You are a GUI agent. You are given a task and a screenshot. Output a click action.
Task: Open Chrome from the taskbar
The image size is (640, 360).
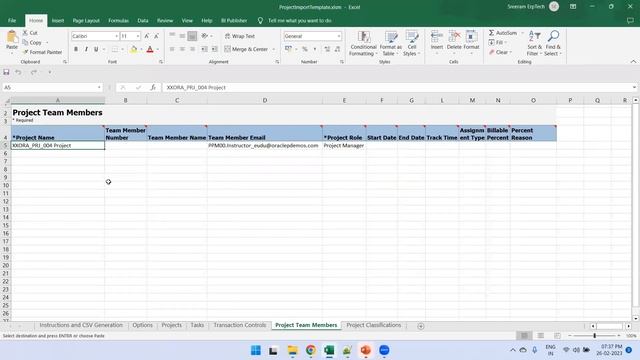pos(311,350)
